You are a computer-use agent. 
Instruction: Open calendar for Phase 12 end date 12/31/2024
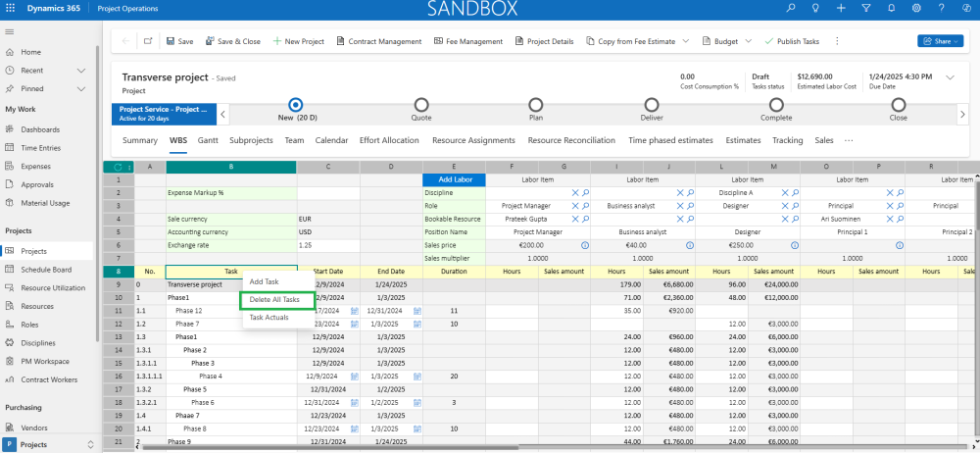[x=416, y=311]
